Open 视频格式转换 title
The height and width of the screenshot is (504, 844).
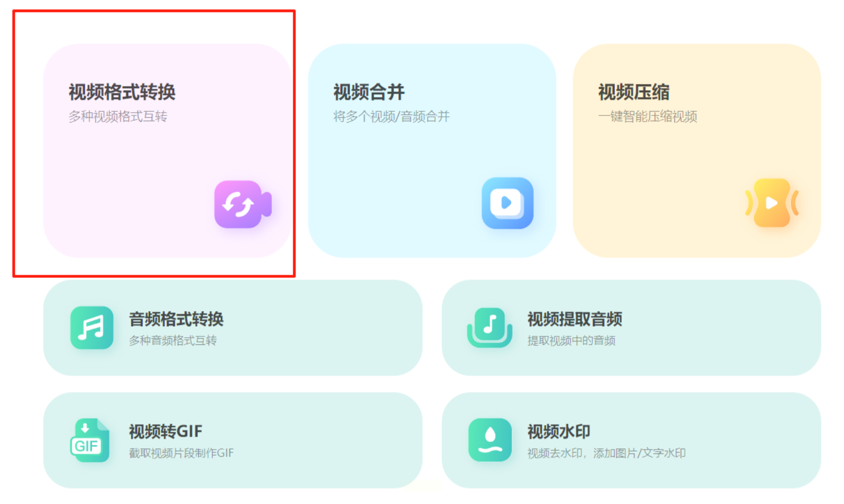point(122,92)
